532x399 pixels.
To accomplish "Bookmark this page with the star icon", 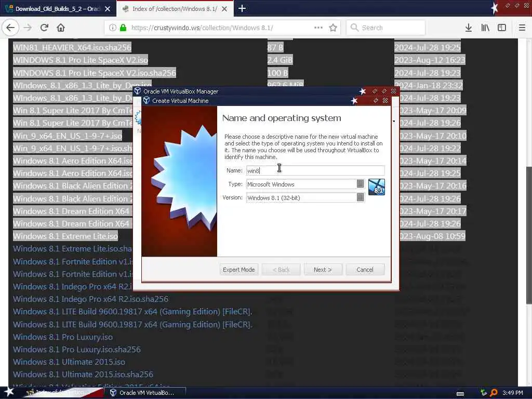I will (x=333, y=28).
